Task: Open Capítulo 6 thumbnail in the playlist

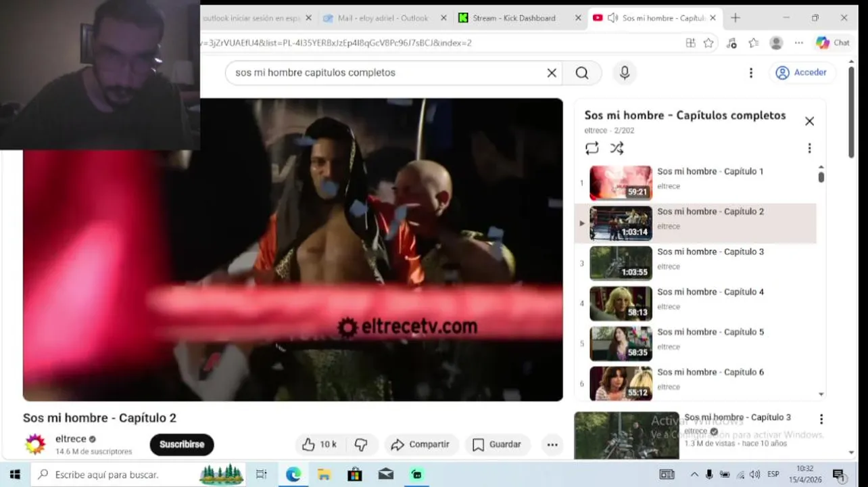Action: point(621,384)
